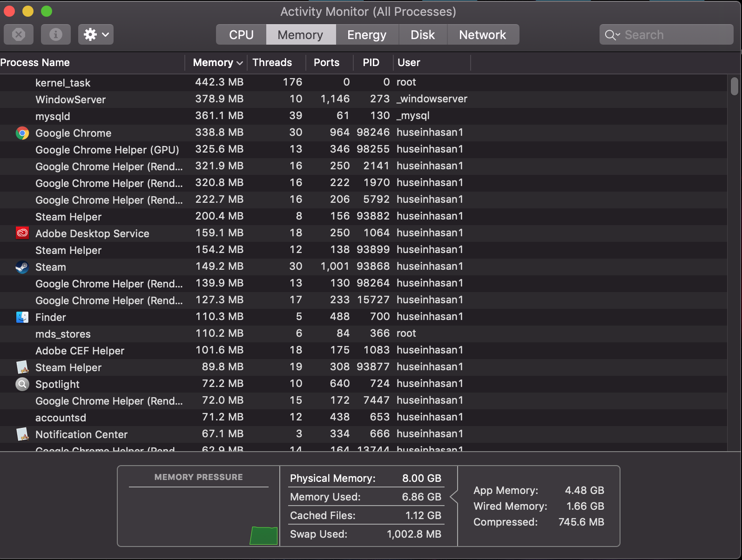Click the Spotlight magnifier icon
742x560 pixels.
(22, 384)
